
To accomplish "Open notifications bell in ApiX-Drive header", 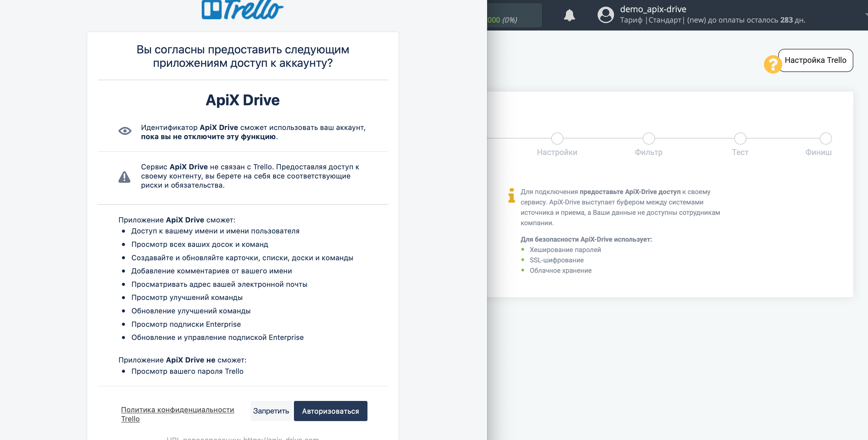I will [569, 15].
